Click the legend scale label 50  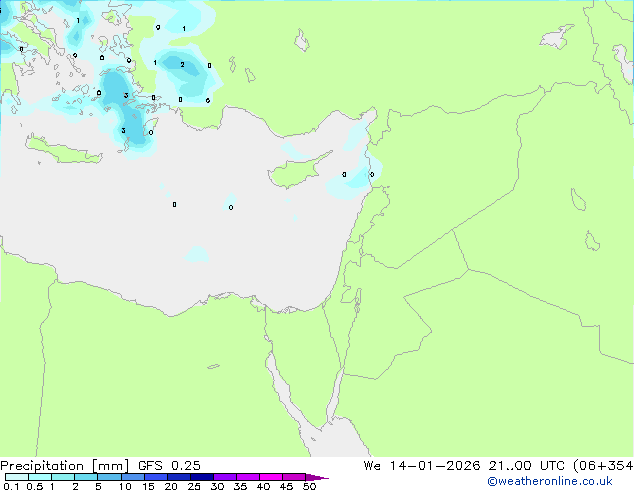pos(309,486)
